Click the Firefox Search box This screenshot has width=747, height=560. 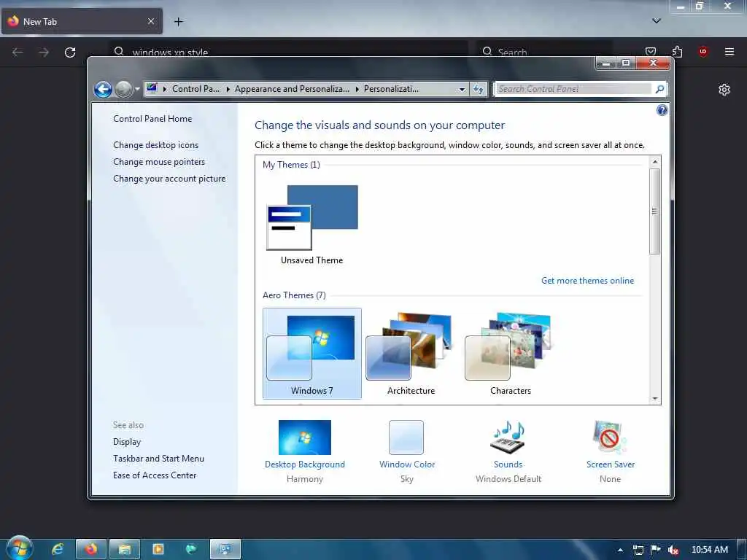coord(543,50)
